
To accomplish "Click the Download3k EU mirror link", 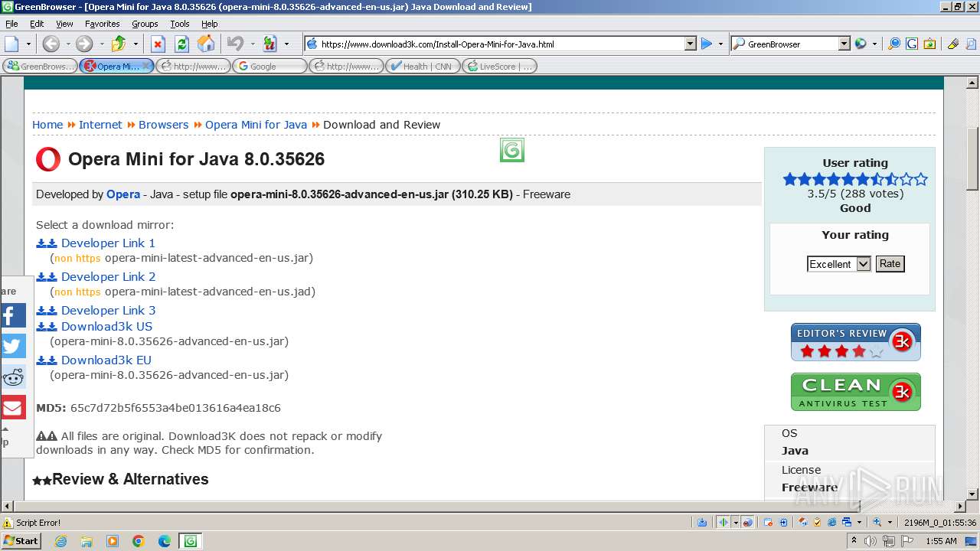I will (x=106, y=360).
